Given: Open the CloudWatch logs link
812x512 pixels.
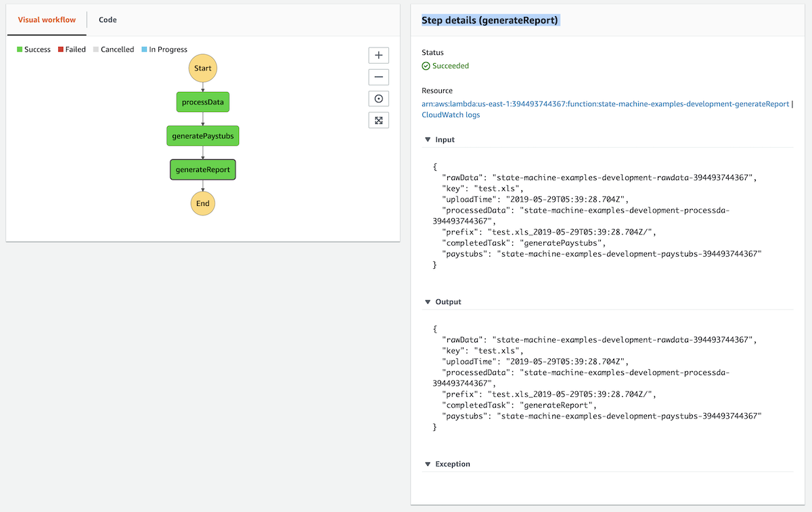Looking at the screenshot, I should [451, 115].
